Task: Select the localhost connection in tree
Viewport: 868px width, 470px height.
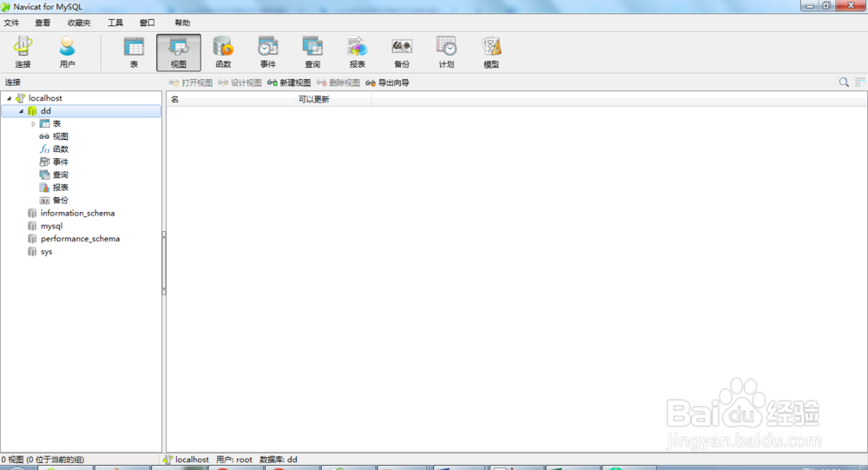Action: pos(45,98)
